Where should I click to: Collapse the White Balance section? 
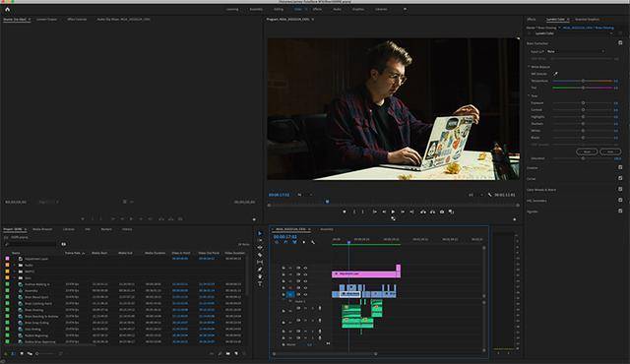tap(529, 67)
